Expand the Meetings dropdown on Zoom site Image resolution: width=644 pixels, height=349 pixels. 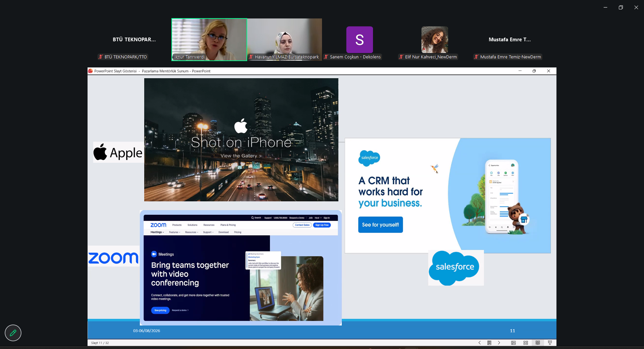click(x=157, y=232)
